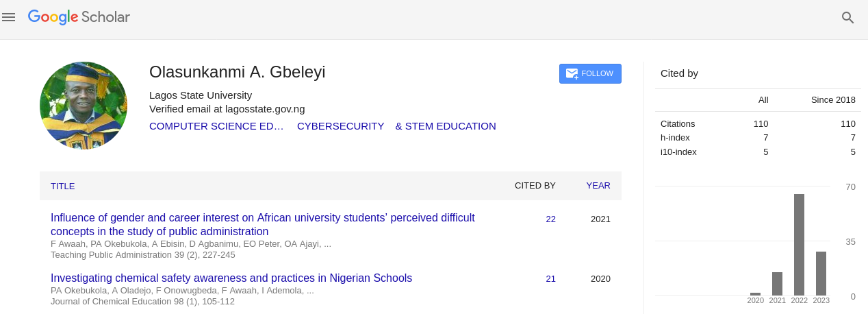Open paper on gender and career interest
Image resolution: width=868 pixels, height=314 pixels.
[262, 224]
